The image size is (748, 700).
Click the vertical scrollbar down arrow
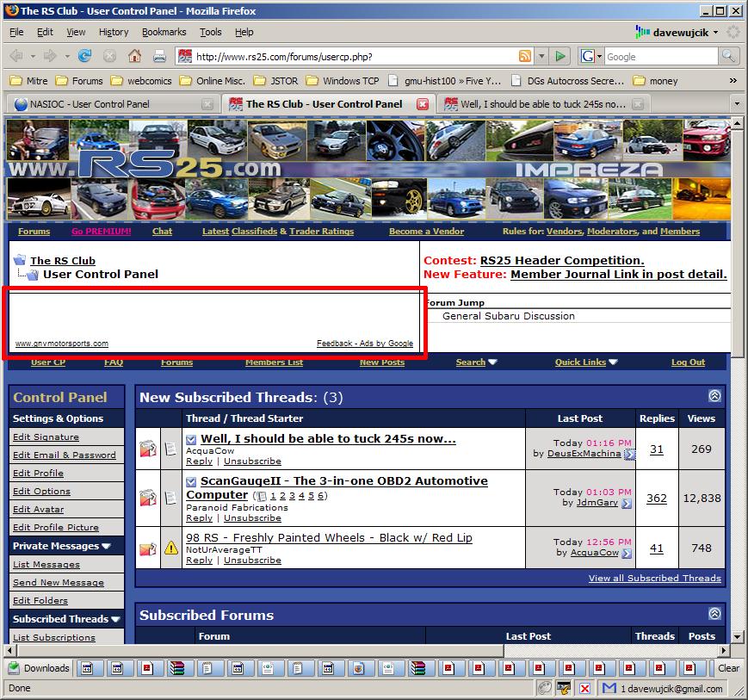737,636
